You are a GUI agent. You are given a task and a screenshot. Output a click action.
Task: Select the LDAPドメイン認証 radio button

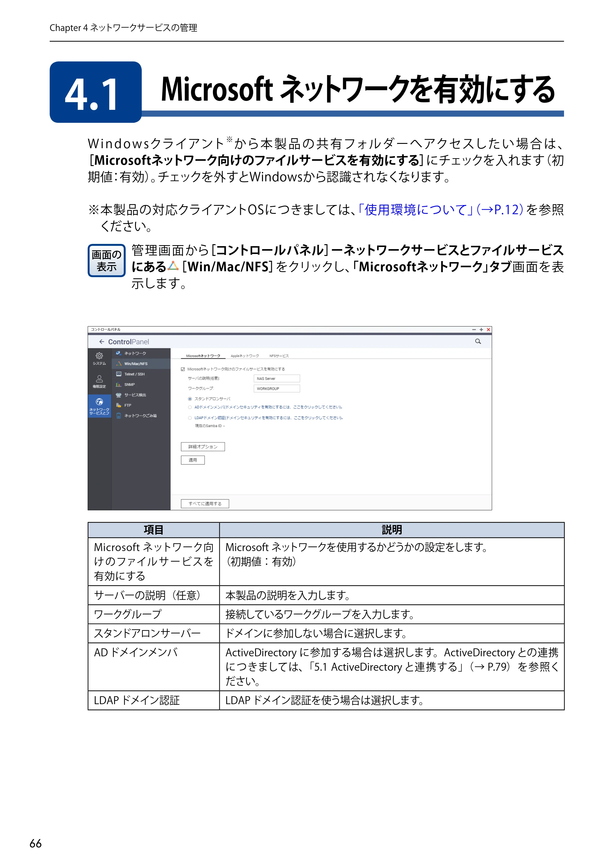[190, 418]
